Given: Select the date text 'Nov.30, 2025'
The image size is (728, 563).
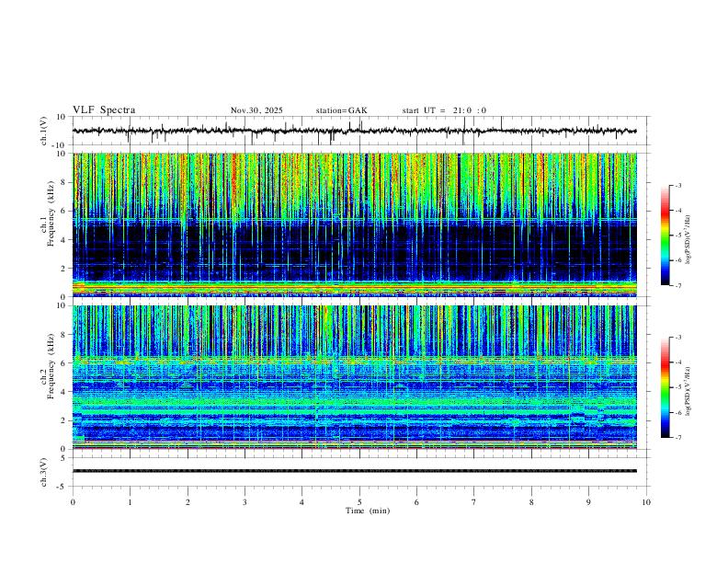Looking at the screenshot, I should click(256, 110).
